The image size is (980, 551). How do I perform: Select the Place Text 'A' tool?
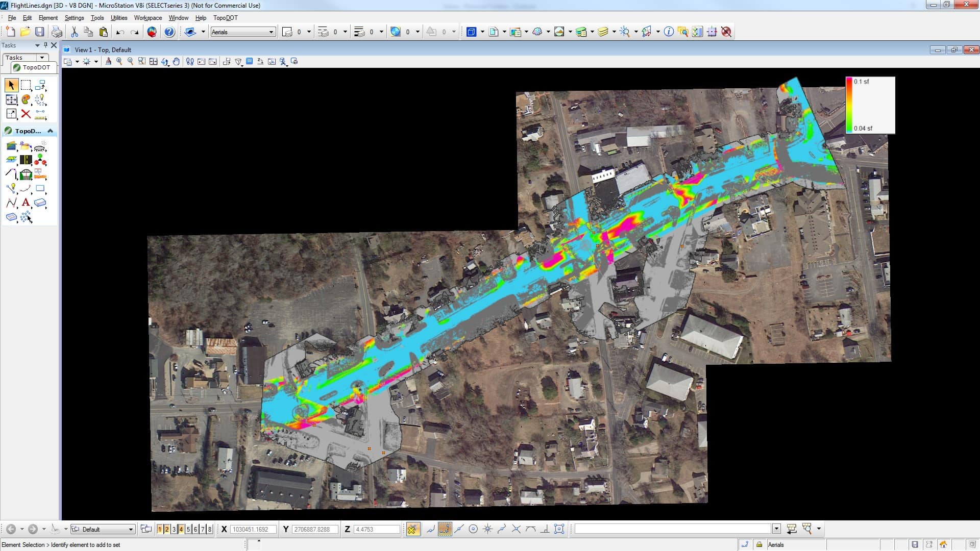[x=26, y=203]
